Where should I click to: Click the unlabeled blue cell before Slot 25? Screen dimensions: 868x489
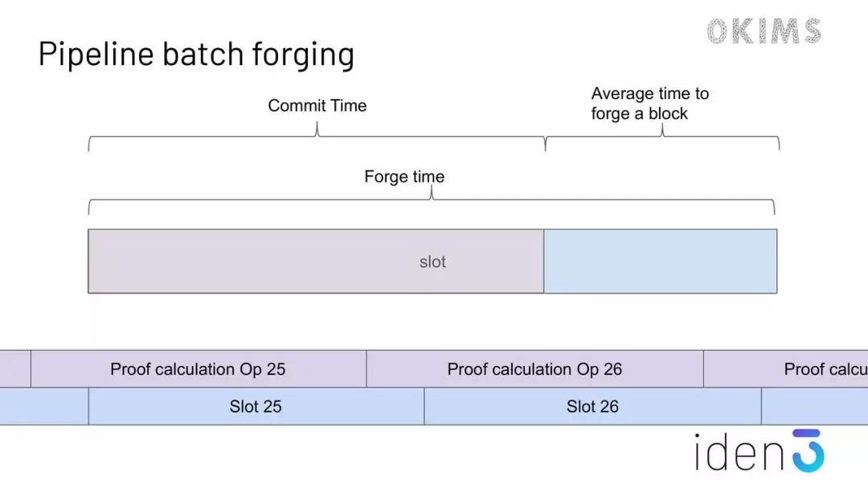[44, 406]
